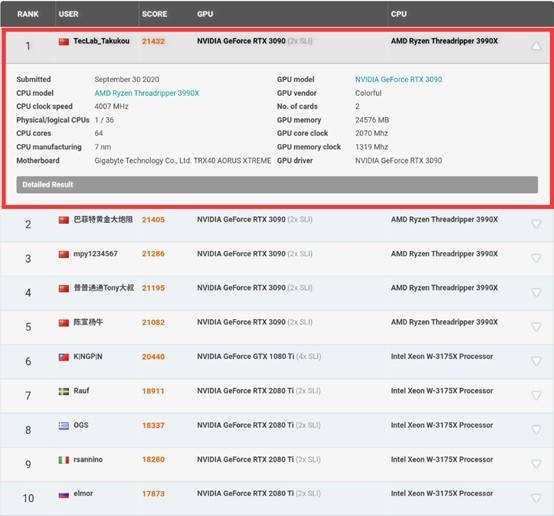Expand the rank 4 score 21195 row

536,293
